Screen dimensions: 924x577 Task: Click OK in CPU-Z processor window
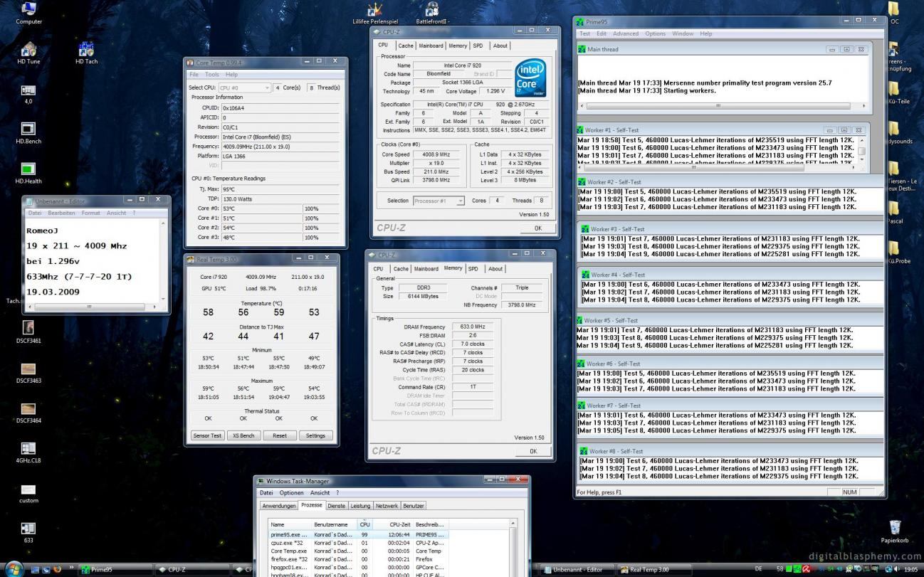coord(538,228)
